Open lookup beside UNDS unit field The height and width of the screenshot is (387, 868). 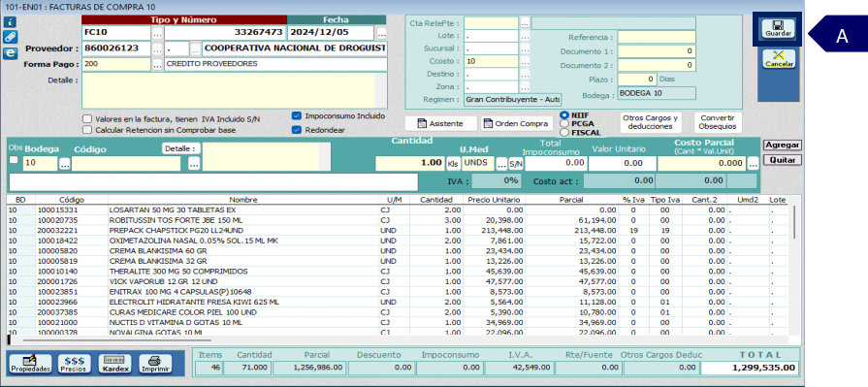pos(501,164)
